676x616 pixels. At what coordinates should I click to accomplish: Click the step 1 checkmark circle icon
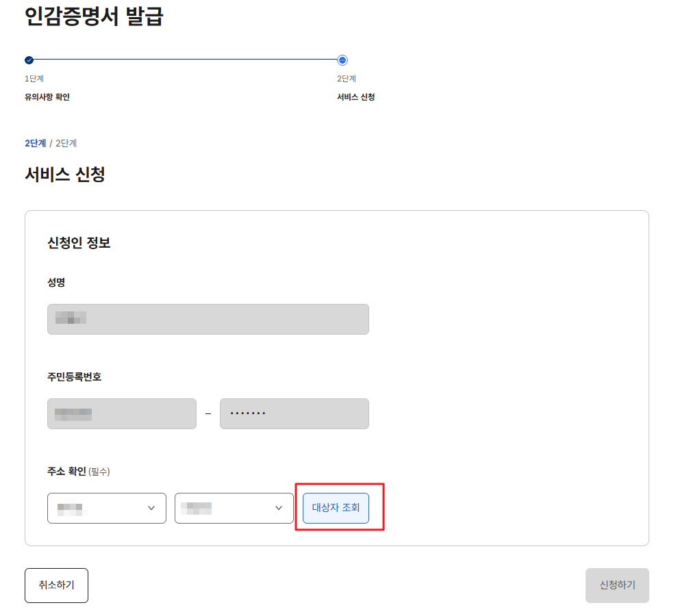coord(28,60)
